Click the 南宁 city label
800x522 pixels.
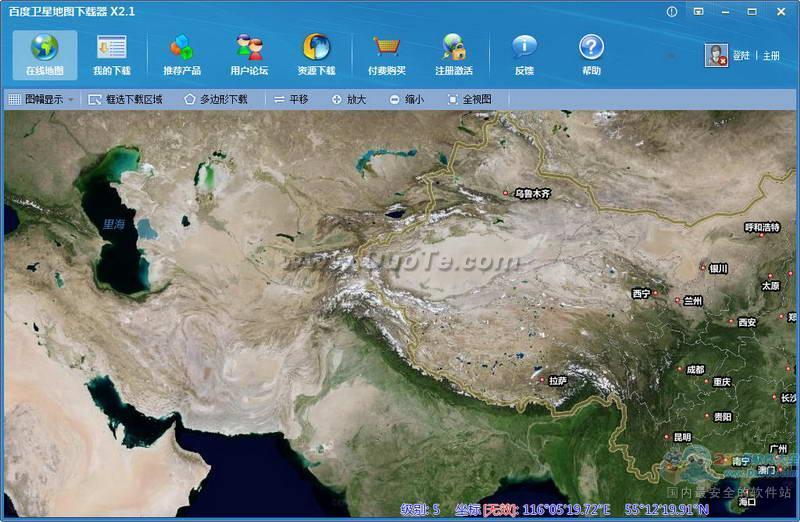tap(741, 461)
